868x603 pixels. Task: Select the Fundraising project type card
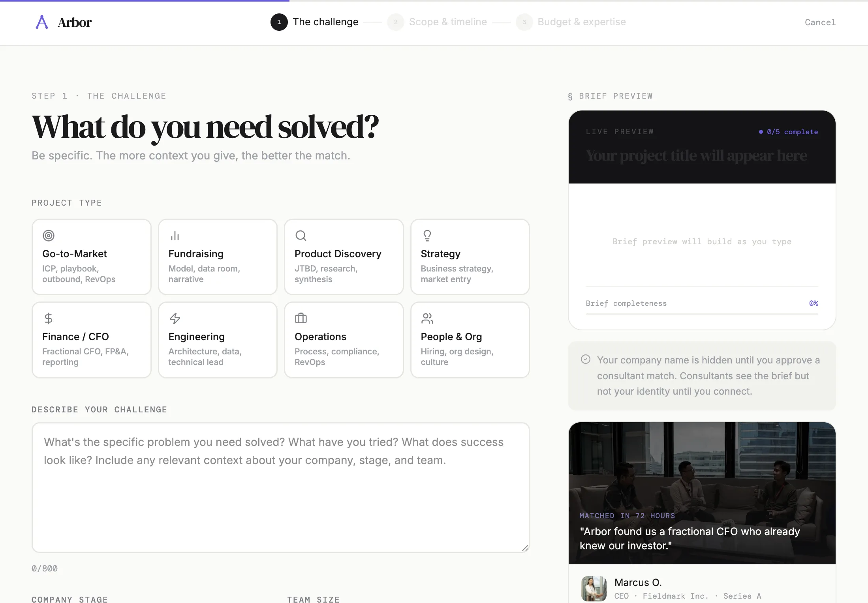(x=218, y=257)
